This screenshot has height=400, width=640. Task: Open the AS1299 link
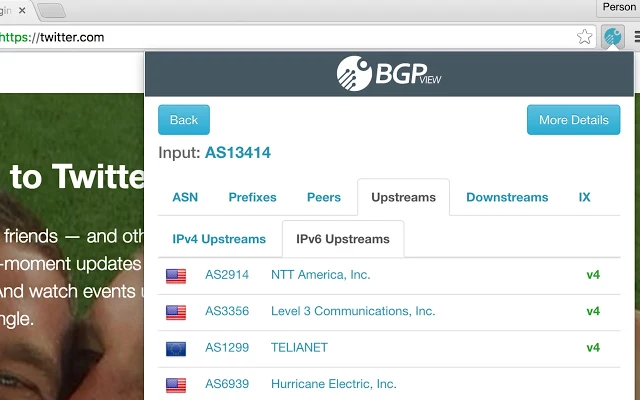[227, 347]
